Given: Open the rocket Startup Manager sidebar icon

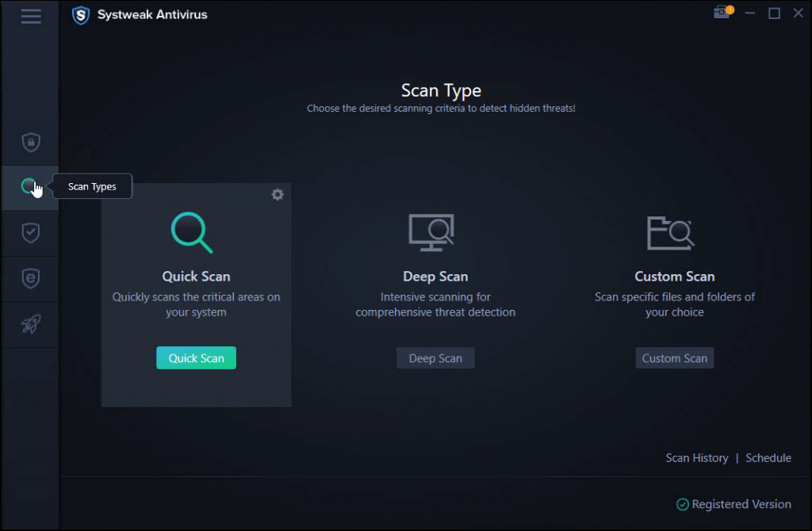Looking at the screenshot, I should (31, 324).
